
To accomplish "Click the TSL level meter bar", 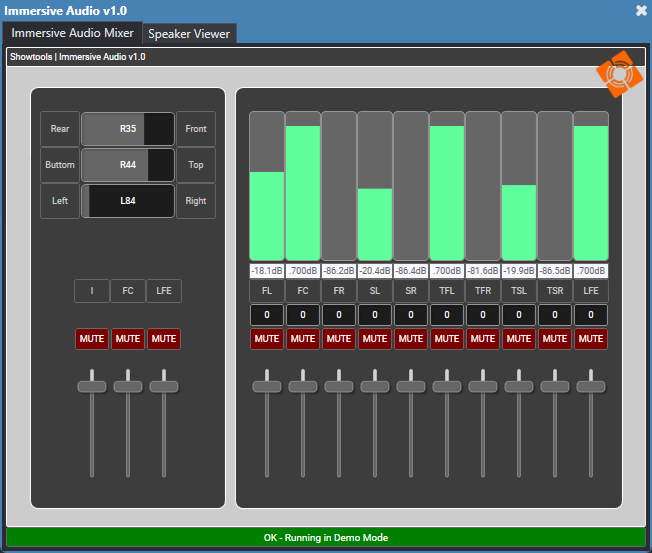I will pyautogui.click(x=519, y=186).
